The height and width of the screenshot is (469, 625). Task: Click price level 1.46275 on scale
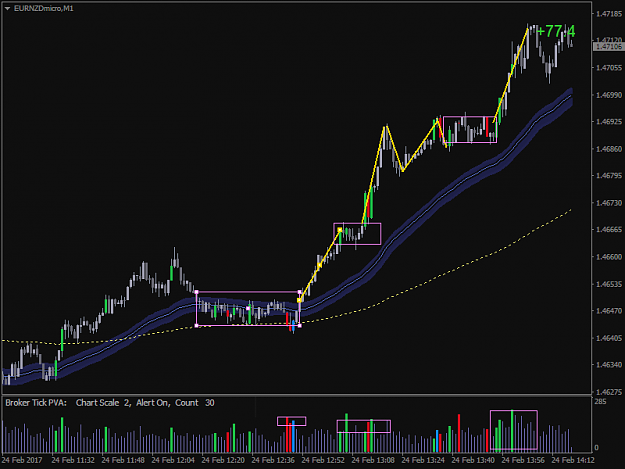[x=609, y=392]
